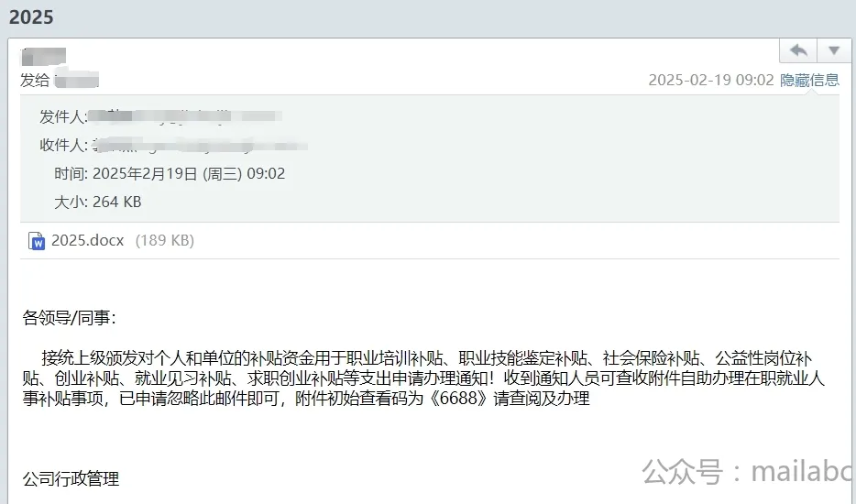Viewport: 856px width, 504px height.
Task: Click the 各领导/同事 greeting line
Action: tap(70, 318)
